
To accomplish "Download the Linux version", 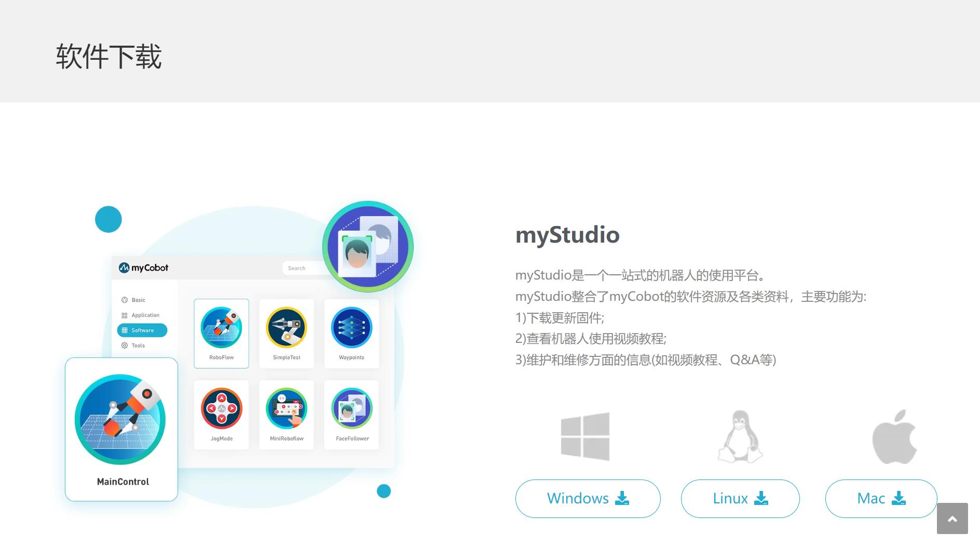I will point(740,498).
